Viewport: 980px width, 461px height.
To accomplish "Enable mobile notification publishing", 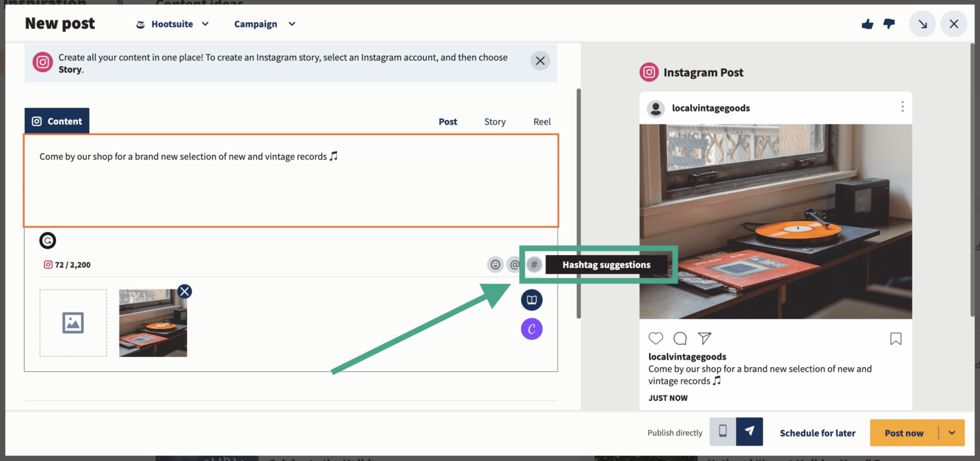I will click(x=722, y=432).
